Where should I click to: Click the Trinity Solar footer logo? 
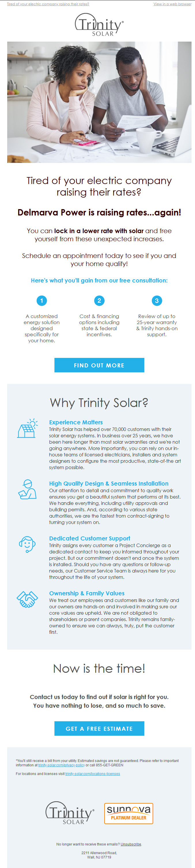[x=70, y=813]
